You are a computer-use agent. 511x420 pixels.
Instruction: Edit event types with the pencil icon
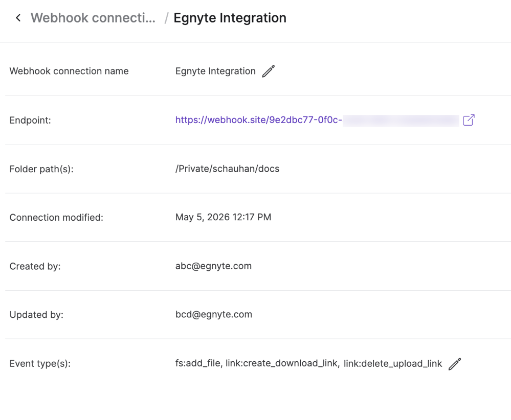pyautogui.click(x=455, y=364)
